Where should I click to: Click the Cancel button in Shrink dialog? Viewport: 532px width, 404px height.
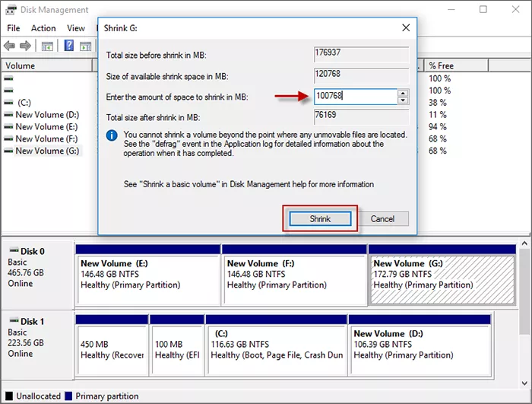(382, 219)
